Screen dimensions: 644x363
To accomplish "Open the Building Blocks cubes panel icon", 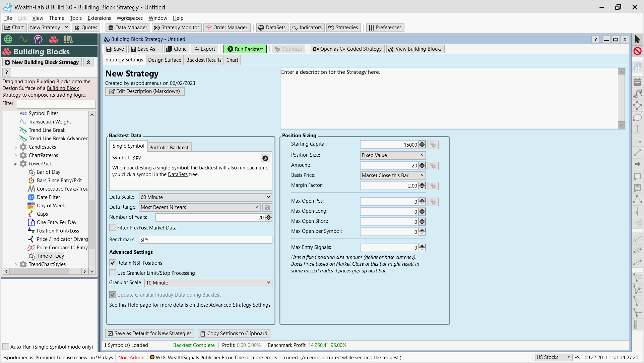I will [53, 40].
